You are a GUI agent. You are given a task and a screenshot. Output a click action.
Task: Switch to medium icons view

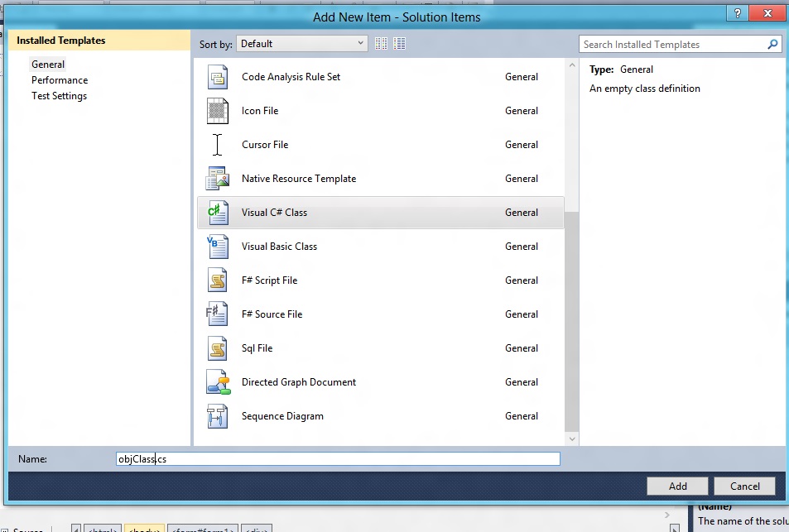tap(400, 44)
